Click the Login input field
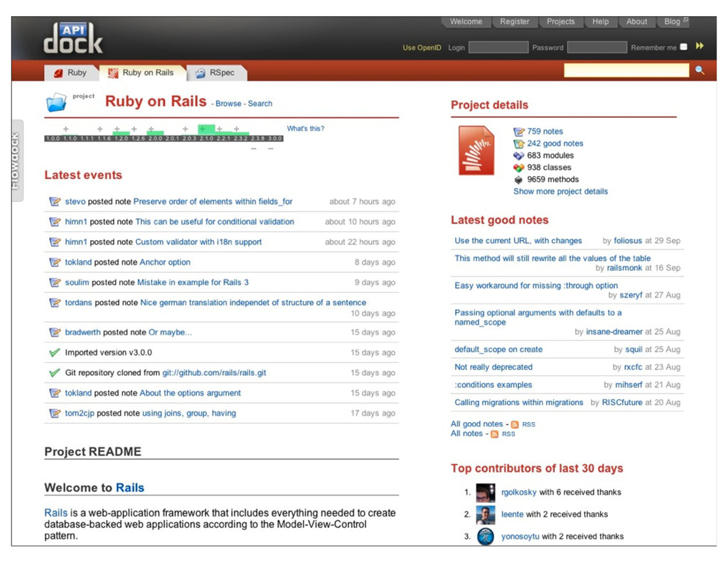Viewport: 728px width, 562px height. pyautogui.click(x=498, y=48)
